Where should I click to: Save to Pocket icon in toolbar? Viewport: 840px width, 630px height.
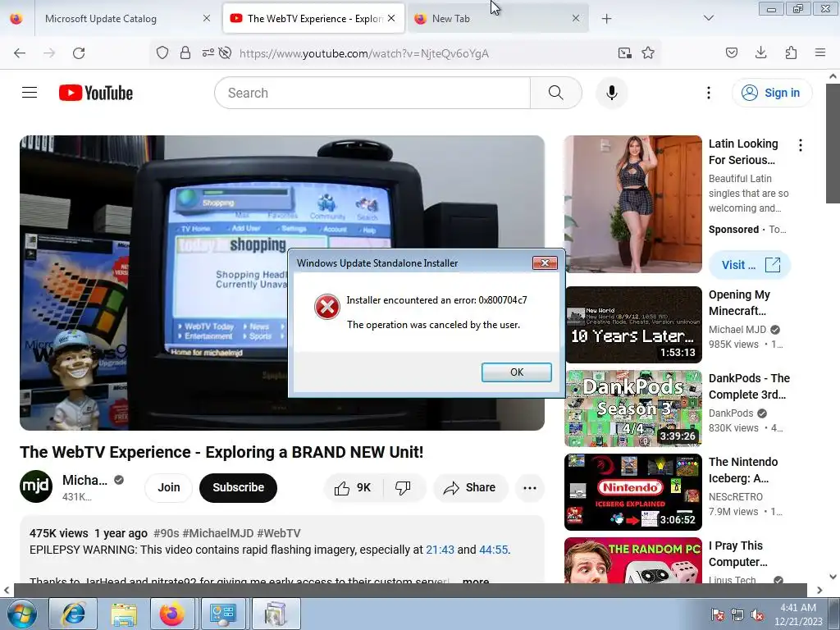coord(732,52)
